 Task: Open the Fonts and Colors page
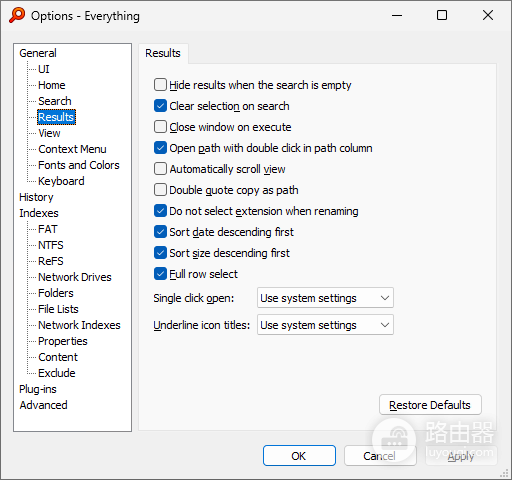click(x=79, y=165)
